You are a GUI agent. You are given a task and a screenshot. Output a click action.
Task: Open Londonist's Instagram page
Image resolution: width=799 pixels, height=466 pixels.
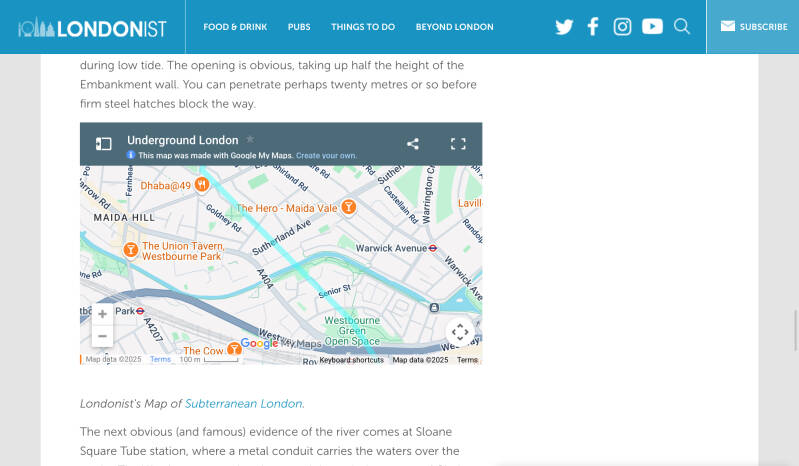pos(622,26)
